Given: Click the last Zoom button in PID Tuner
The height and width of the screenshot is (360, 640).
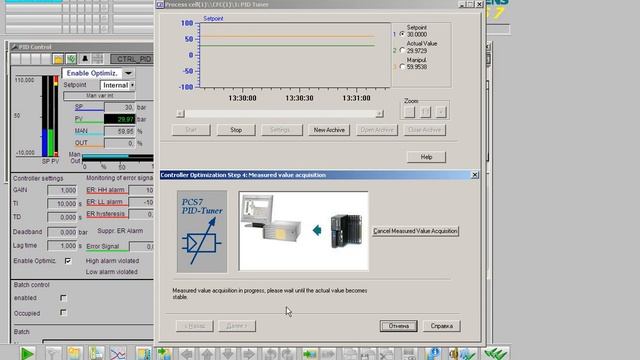Looking at the screenshot, I should point(441,112).
